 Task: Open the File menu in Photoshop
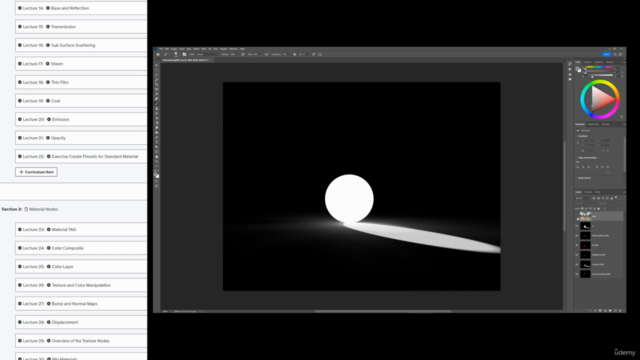(160, 49)
